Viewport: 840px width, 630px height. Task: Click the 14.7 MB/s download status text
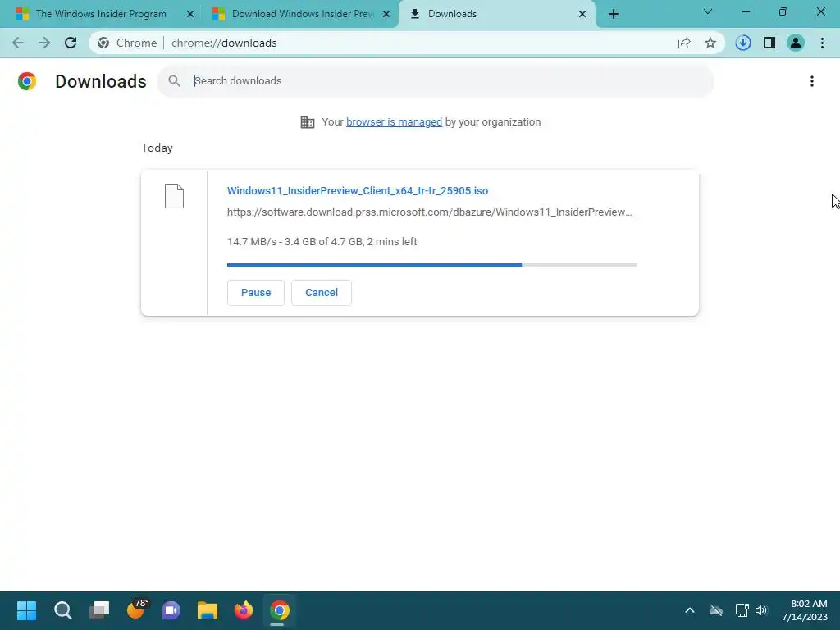(x=322, y=242)
